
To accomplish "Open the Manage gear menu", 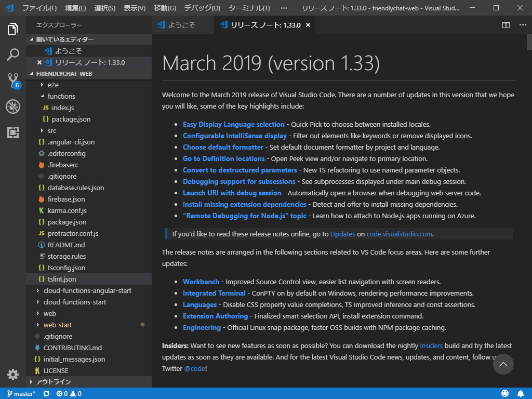I will (x=13, y=375).
